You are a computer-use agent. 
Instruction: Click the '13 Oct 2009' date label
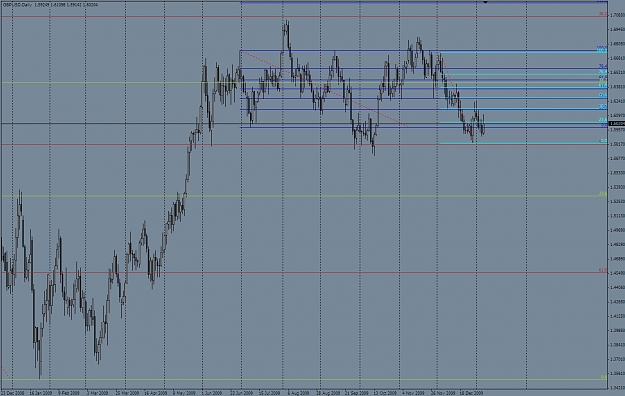pyautogui.click(x=385, y=393)
